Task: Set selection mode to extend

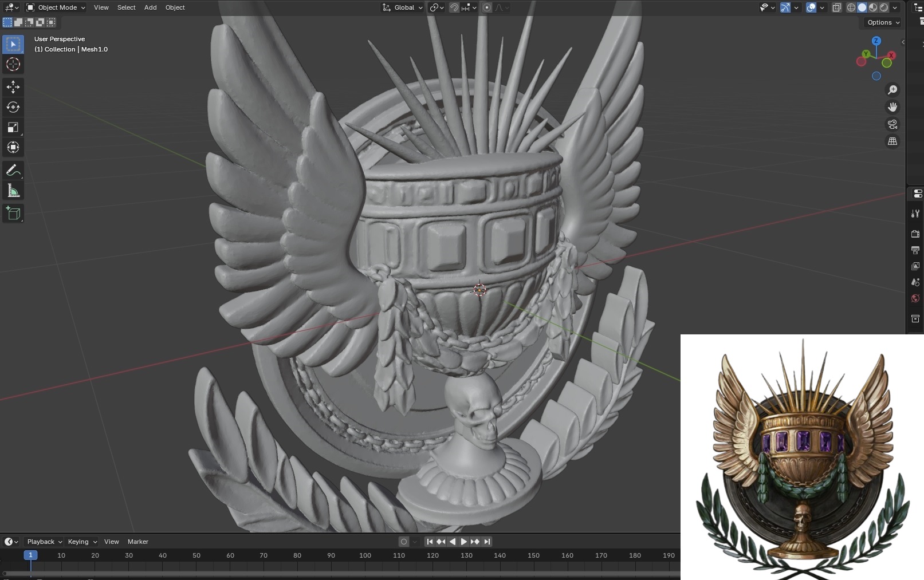Action: 18,22
